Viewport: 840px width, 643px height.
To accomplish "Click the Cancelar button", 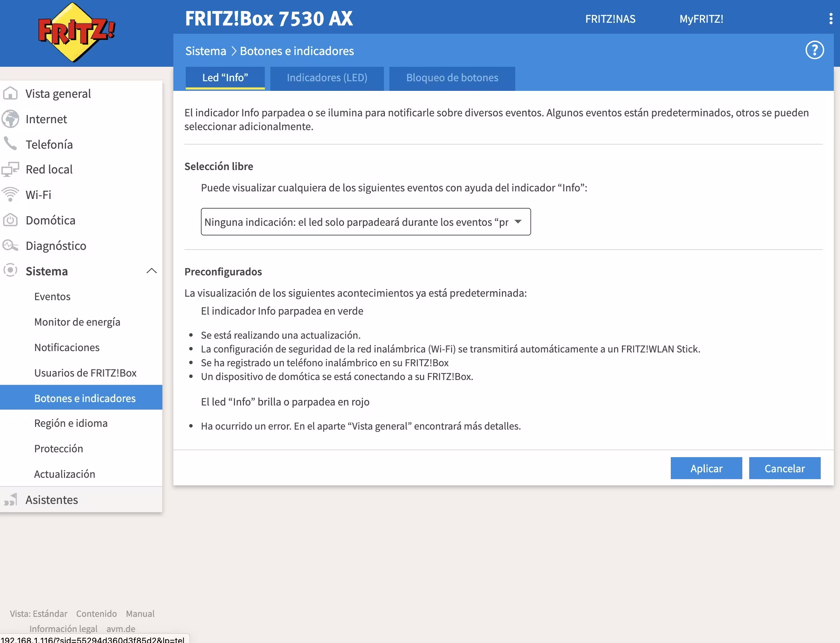I will click(785, 468).
